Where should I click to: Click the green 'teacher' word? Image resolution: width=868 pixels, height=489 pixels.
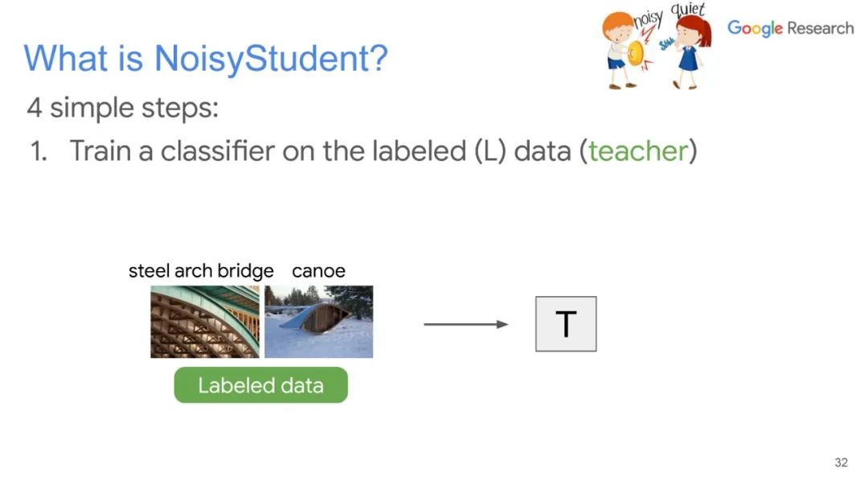coord(638,150)
